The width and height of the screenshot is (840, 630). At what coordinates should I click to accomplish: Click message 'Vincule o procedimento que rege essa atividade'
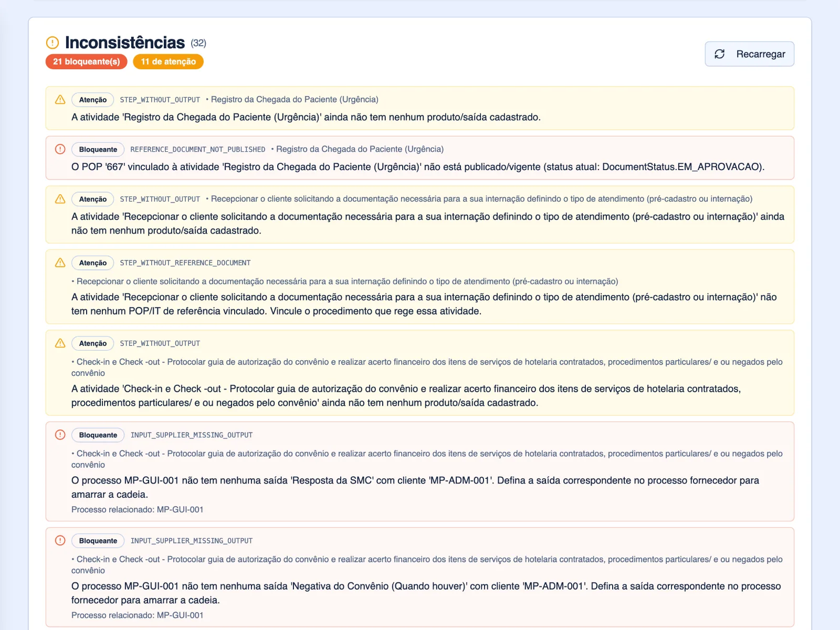pyautogui.click(x=375, y=311)
